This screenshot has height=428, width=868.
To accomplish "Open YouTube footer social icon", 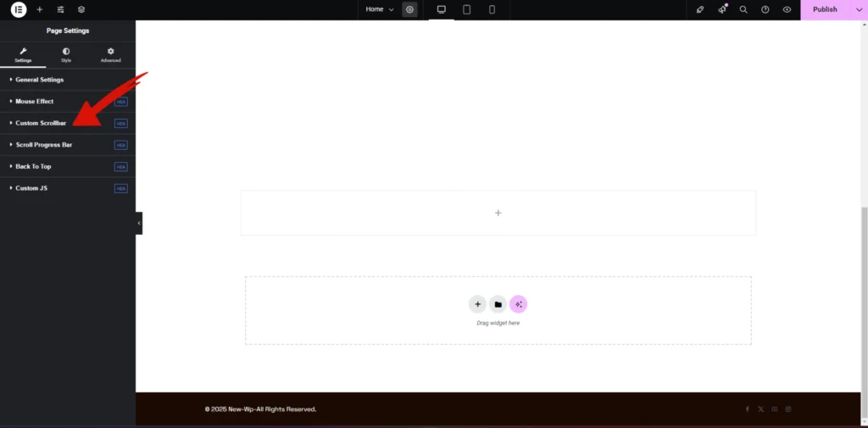I will (775, 409).
